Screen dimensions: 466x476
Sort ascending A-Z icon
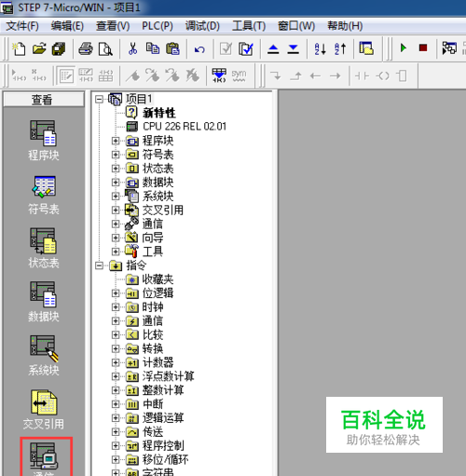pos(320,48)
